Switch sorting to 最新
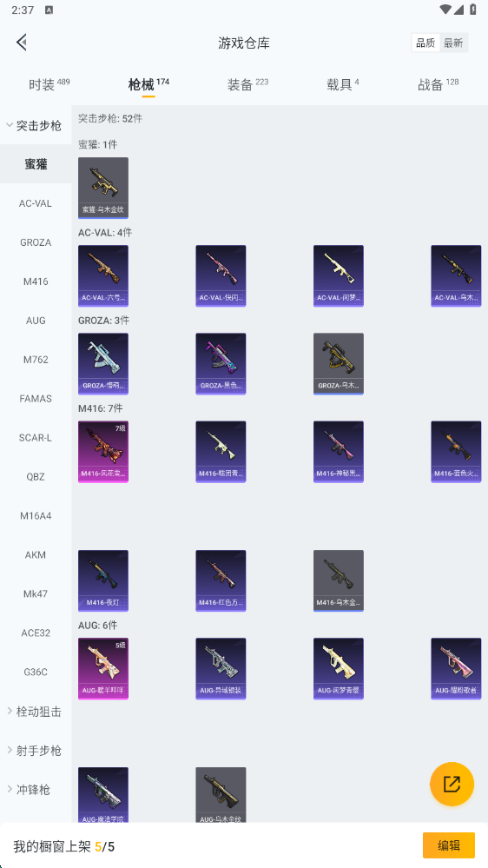The width and height of the screenshot is (488, 868). pos(453,43)
